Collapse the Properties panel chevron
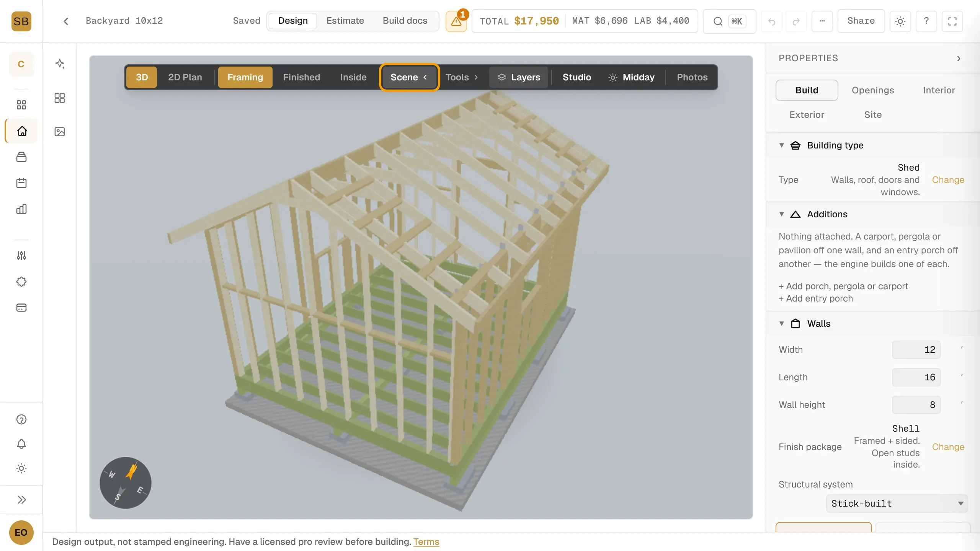Screen dimensions: 980x551 959,59
